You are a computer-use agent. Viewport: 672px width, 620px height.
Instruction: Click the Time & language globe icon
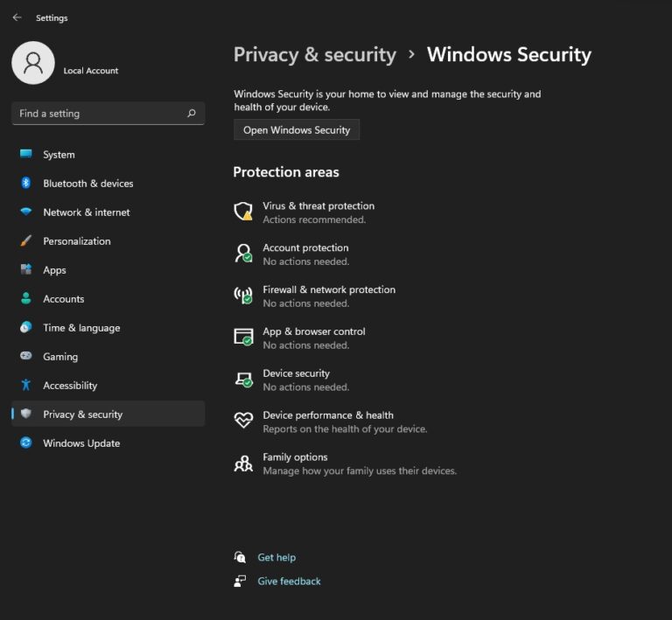click(x=26, y=327)
